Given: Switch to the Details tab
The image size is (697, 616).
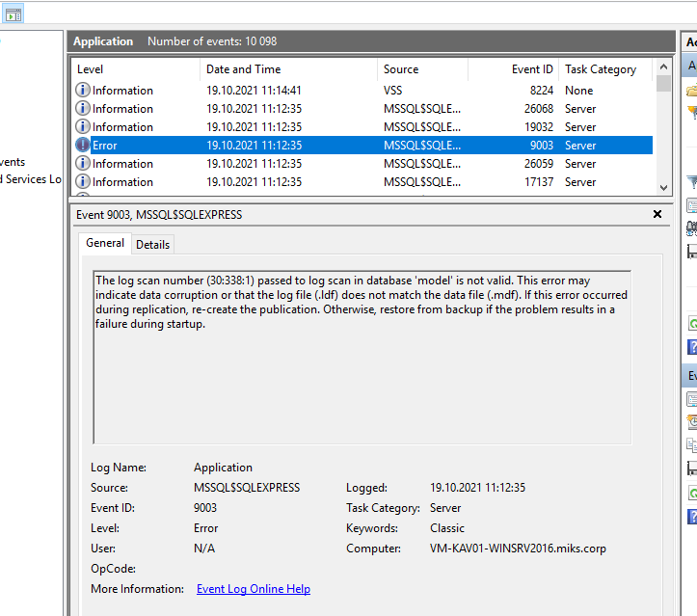Looking at the screenshot, I should click(x=152, y=245).
